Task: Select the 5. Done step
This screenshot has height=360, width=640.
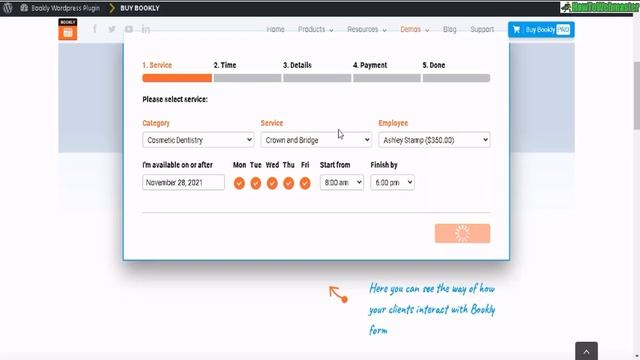Action: point(434,65)
